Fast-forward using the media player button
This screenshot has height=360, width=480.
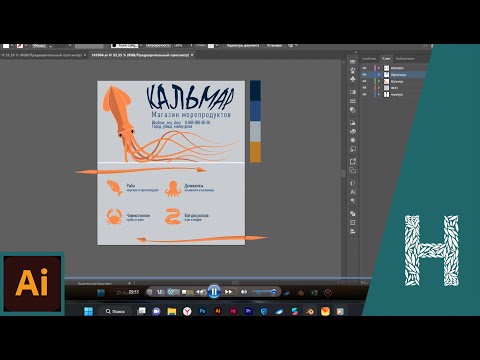pyautogui.click(x=228, y=292)
